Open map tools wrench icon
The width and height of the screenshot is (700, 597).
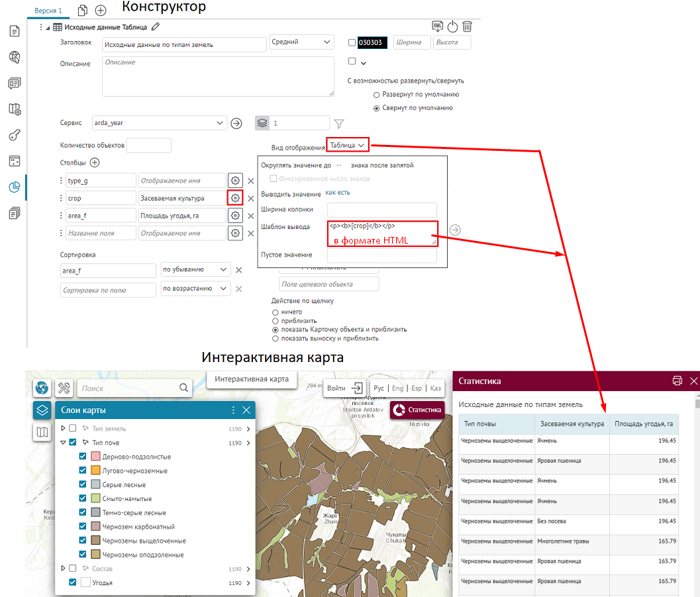[64, 388]
